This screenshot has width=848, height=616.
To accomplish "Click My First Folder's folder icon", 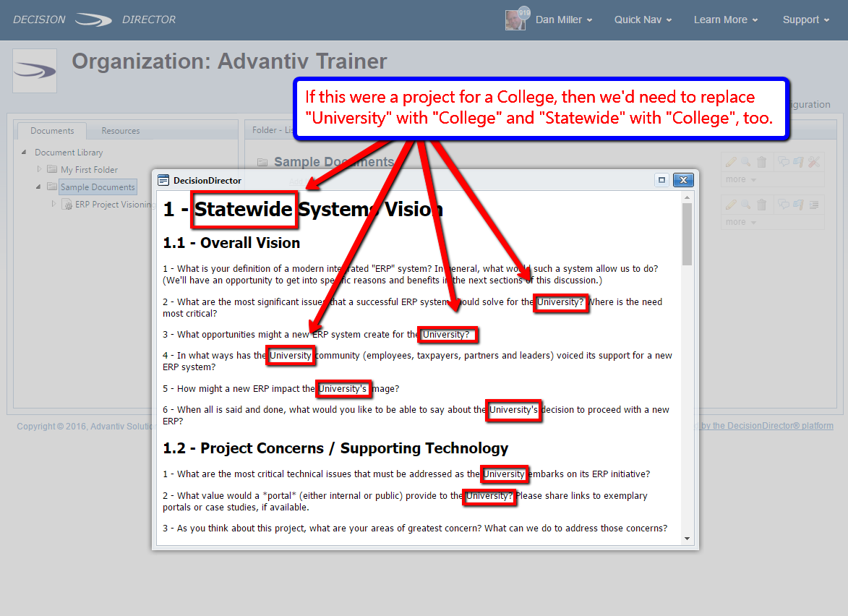I will (x=52, y=169).
